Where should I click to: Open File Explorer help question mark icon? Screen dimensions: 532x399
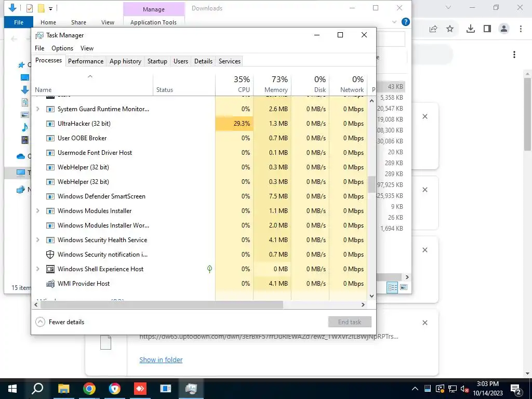point(405,22)
